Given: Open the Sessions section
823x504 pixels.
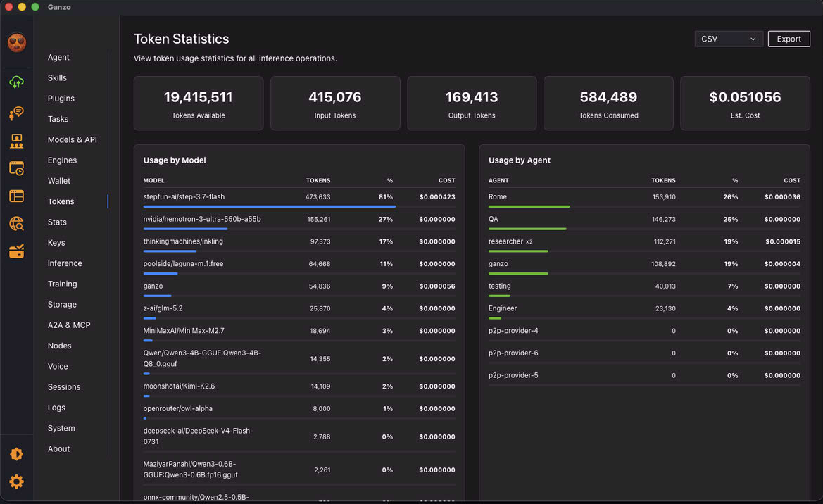Looking at the screenshot, I should (x=64, y=387).
